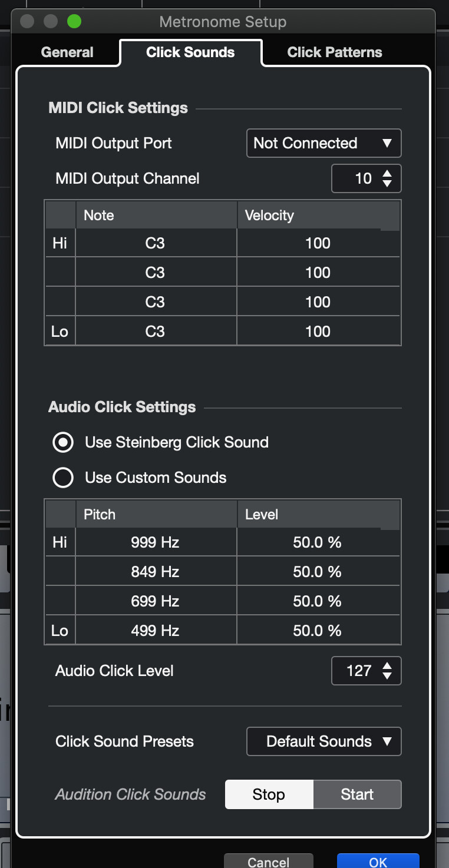Click the Lo pitch 499 Hz cell

coord(156,631)
